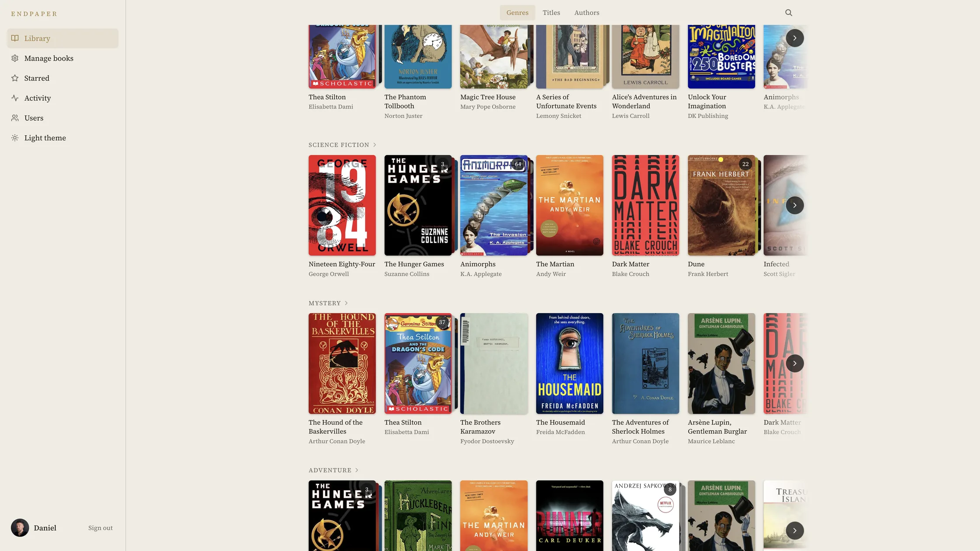Click the Users people icon

coord(15,118)
